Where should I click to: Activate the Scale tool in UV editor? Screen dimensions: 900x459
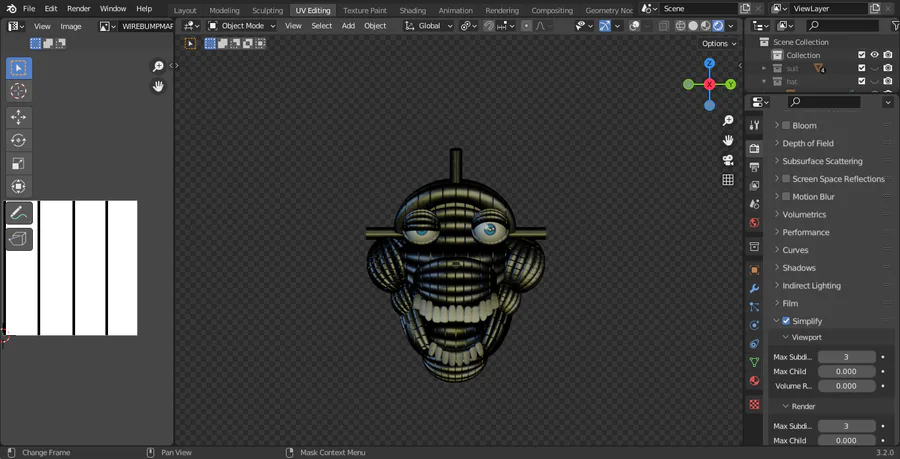[x=18, y=164]
